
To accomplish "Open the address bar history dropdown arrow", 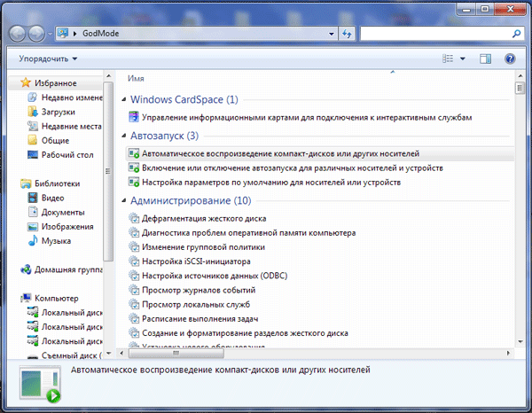I will [332, 34].
